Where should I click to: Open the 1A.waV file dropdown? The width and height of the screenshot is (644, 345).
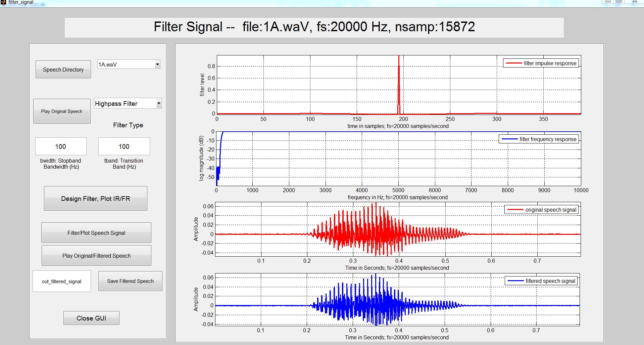pos(129,64)
